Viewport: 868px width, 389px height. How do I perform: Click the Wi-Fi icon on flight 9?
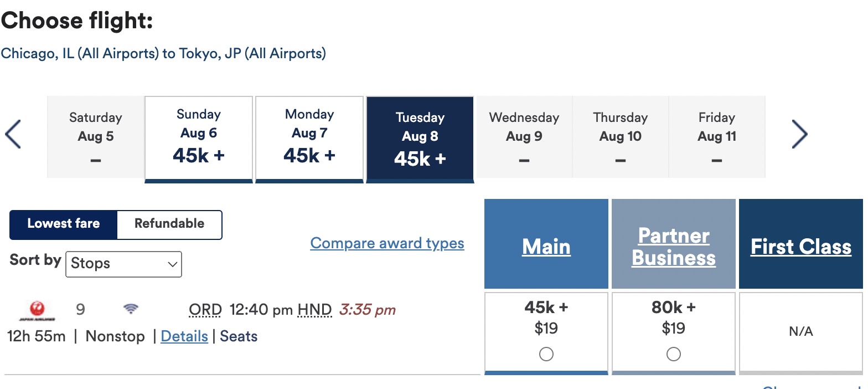[131, 309]
